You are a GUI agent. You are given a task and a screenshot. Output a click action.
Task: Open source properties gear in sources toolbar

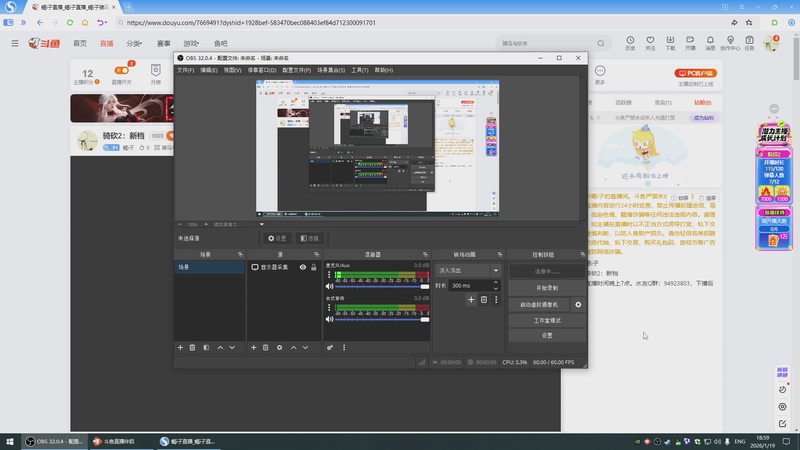(x=279, y=347)
